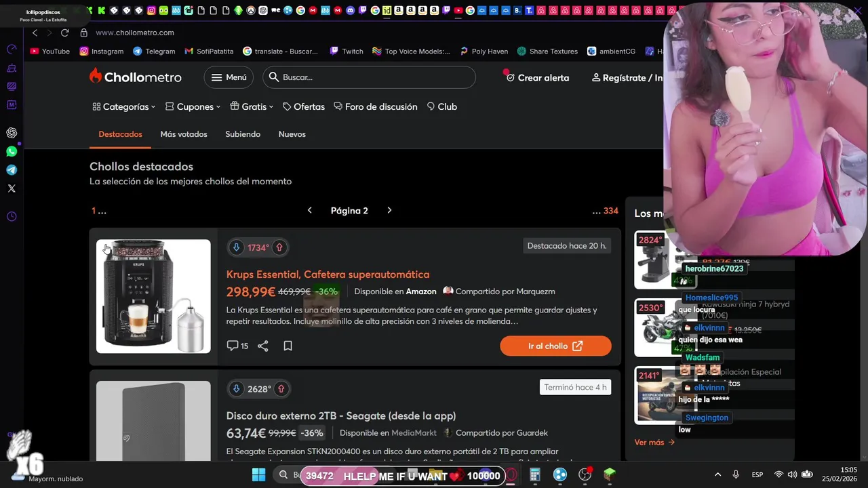Reload the page with refresh icon
868x488 pixels.
[x=65, y=33]
